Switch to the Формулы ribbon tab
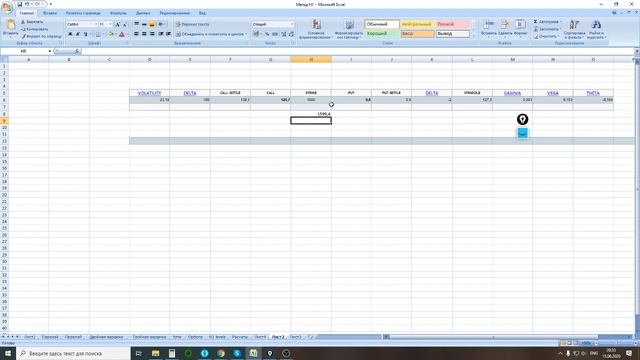Screen dimensions: 640x360 (118, 13)
